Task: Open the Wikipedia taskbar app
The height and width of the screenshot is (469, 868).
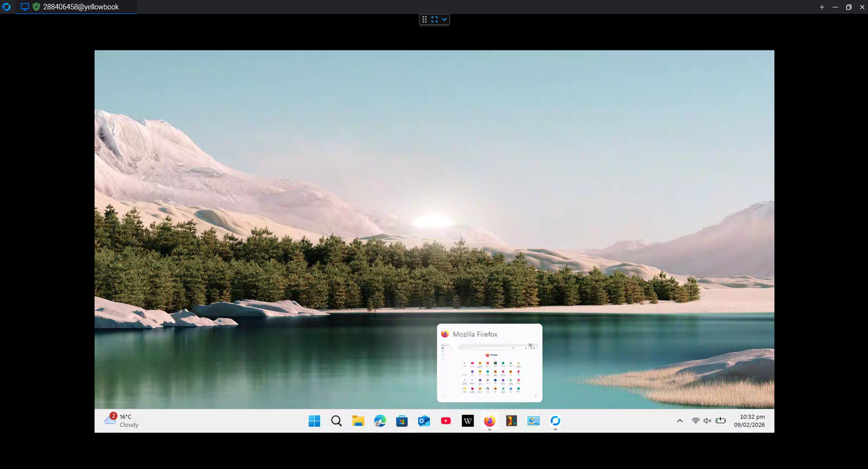Action: click(x=468, y=421)
